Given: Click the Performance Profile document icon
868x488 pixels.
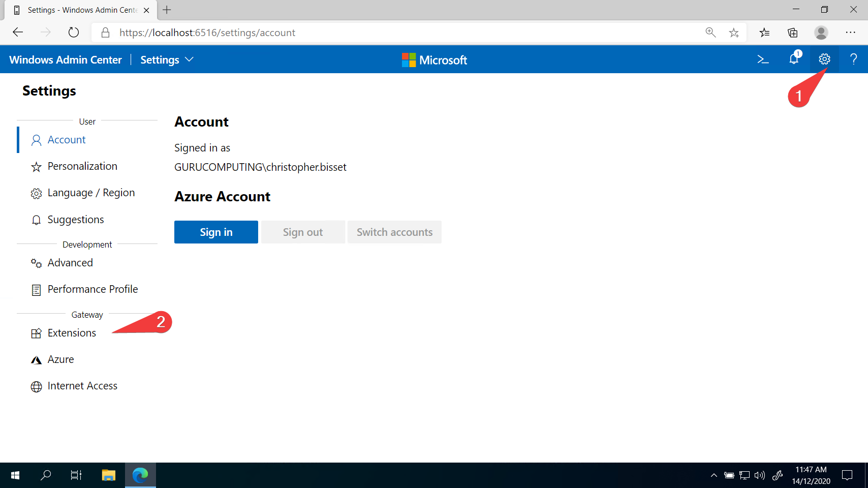Looking at the screenshot, I should pyautogui.click(x=36, y=290).
